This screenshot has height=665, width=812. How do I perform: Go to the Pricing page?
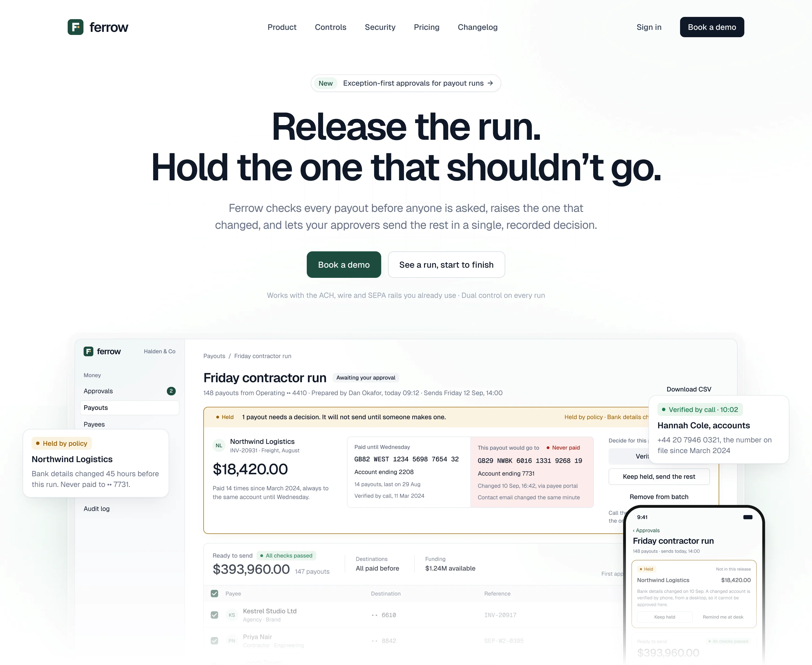point(427,27)
